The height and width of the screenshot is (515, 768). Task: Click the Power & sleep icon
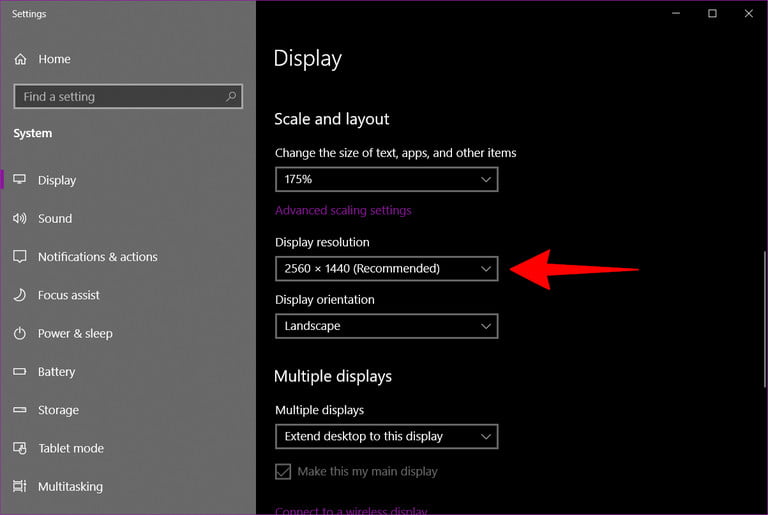point(20,333)
